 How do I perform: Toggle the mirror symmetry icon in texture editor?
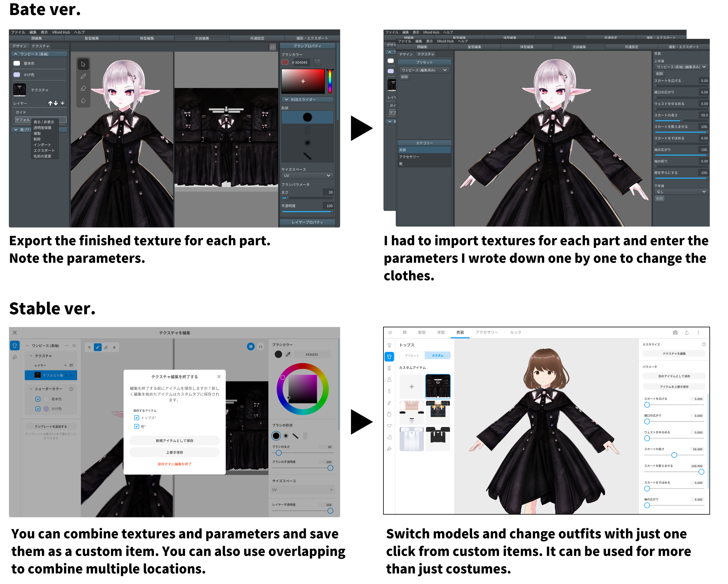point(261,347)
